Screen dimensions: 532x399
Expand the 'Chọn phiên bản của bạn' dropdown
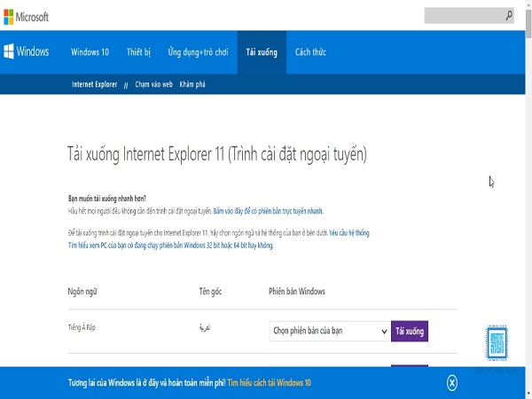point(330,331)
